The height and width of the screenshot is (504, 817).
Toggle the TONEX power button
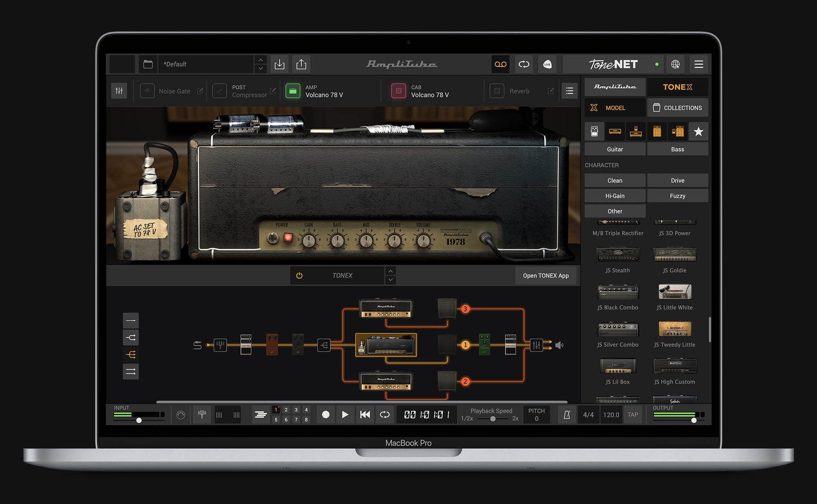coord(299,275)
